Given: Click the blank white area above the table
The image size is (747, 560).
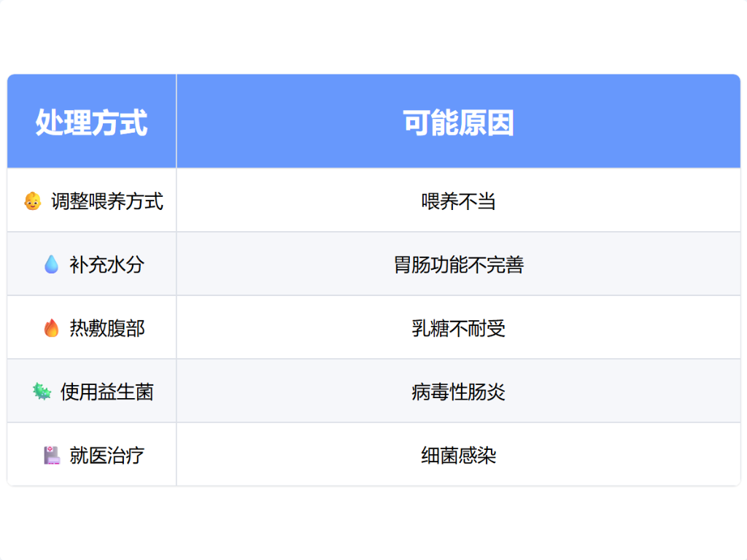Looking at the screenshot, I should 373,36.
